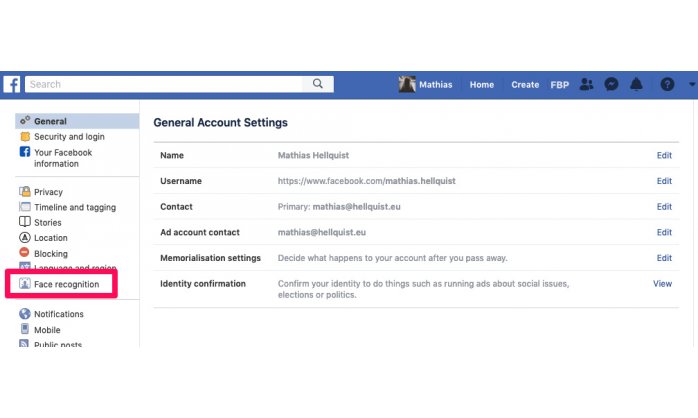Focus the Search input field

(x=164, y=84)
